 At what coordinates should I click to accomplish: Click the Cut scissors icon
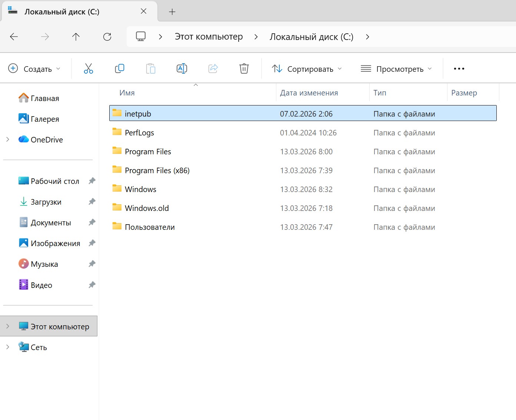pyautogui.click(x=88, y=68)
